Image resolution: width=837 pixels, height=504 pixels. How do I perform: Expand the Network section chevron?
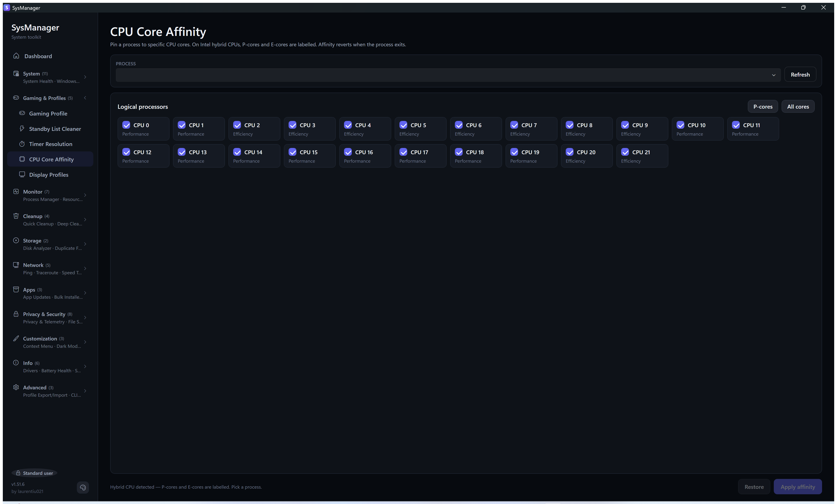tap(85, 268)
